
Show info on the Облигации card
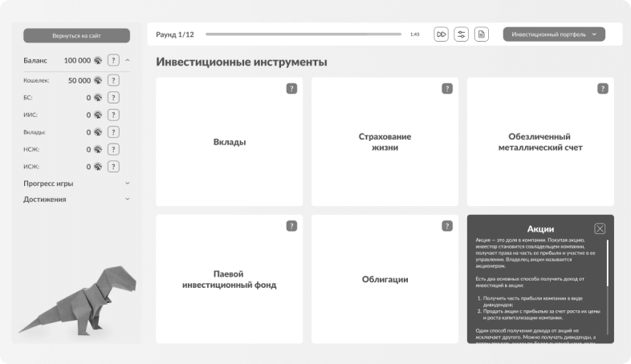[x=447, y=226]
